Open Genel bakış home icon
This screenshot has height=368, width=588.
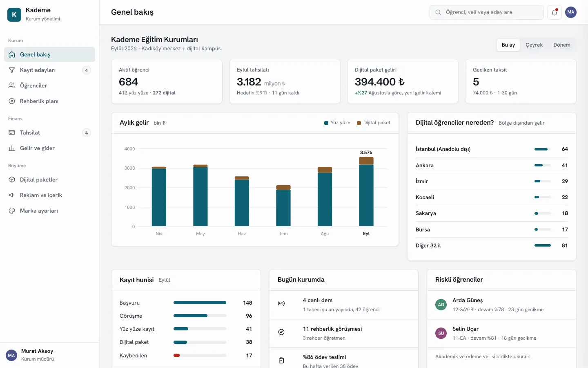pyautogui.click(x=12, y=54)
